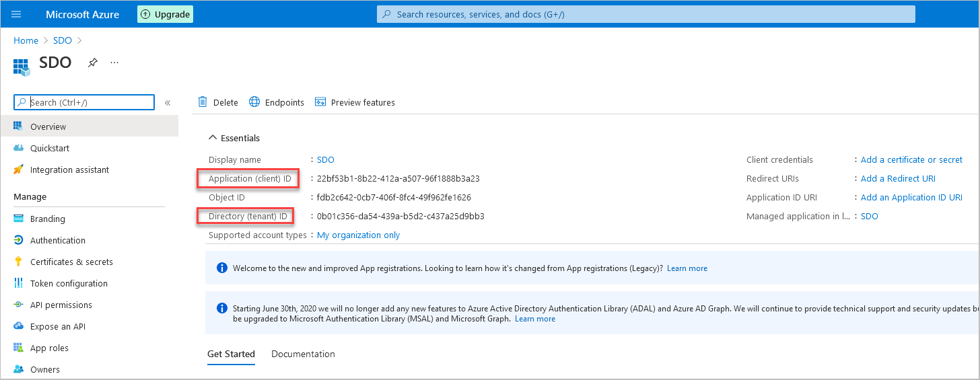Click the Authentication icon

[18, 240]
